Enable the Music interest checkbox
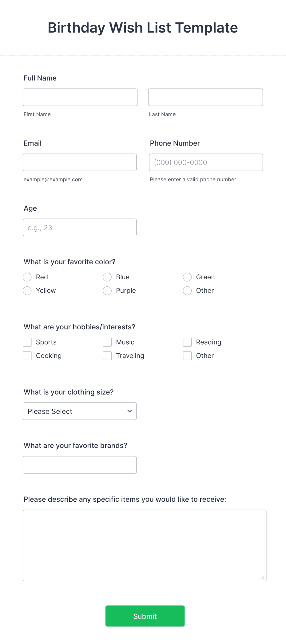The height and width of the screenshot is (644, 286). pyautogui.click(x=107, y=342)
